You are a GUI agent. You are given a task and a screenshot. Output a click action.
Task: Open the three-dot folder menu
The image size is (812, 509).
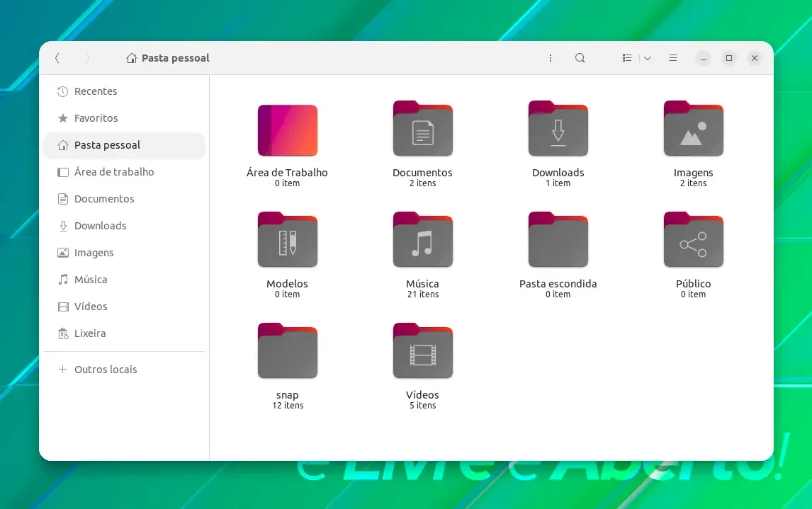[x=551, y=58]
